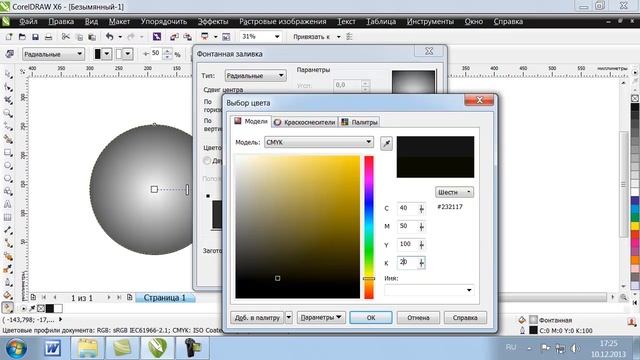The width and height of the screenshot is (640, 360).
Task: Click the Страница 1 page tab
Action: tap(164, 298)
